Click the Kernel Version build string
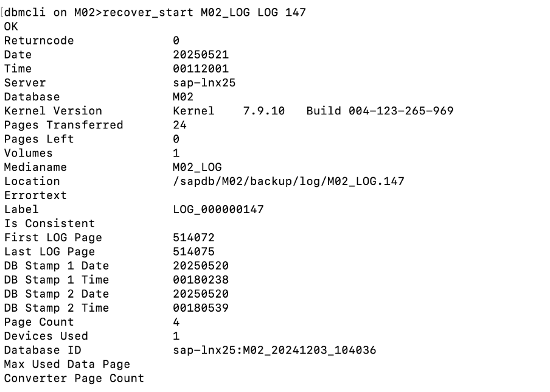This screenshot has width=550, height=392. tap(313, 111)
